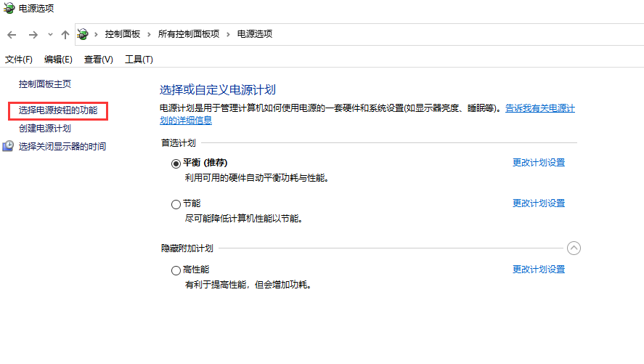Click the 选择或自定义电源计划 heading
The width and height of the screenshot is (644, 364).
[x=218, y=90]
